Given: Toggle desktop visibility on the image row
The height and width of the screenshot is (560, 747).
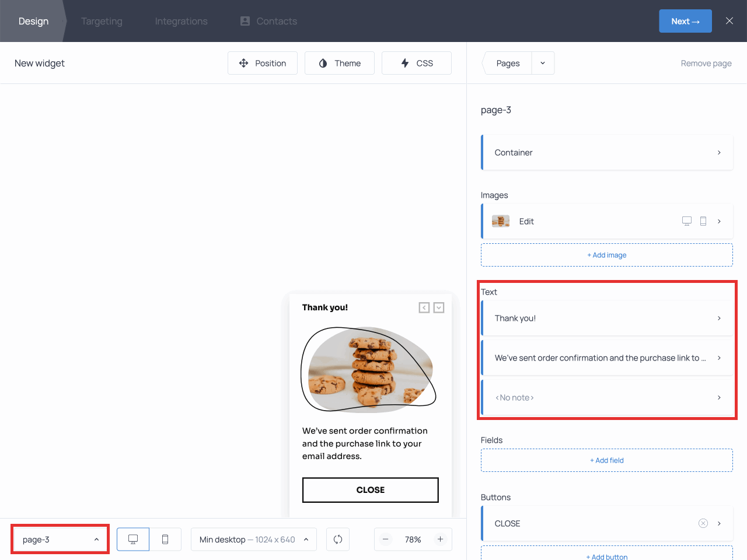Looking at the screenshot, I should 686,221.
